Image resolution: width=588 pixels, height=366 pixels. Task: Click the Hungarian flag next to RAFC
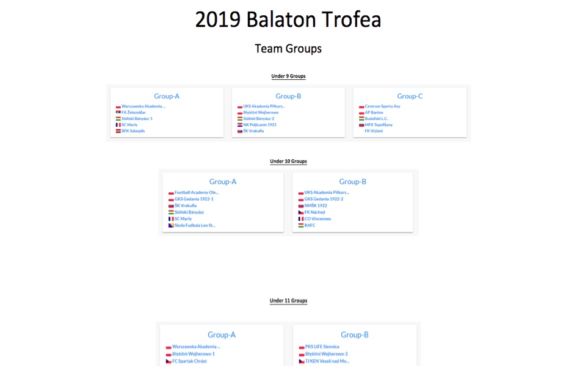pos(301,226)
